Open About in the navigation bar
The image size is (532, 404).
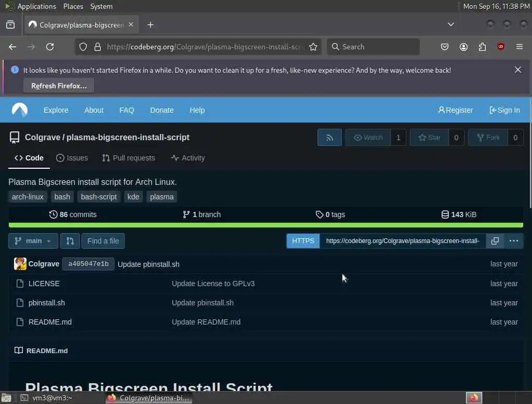tap(94, 110)
